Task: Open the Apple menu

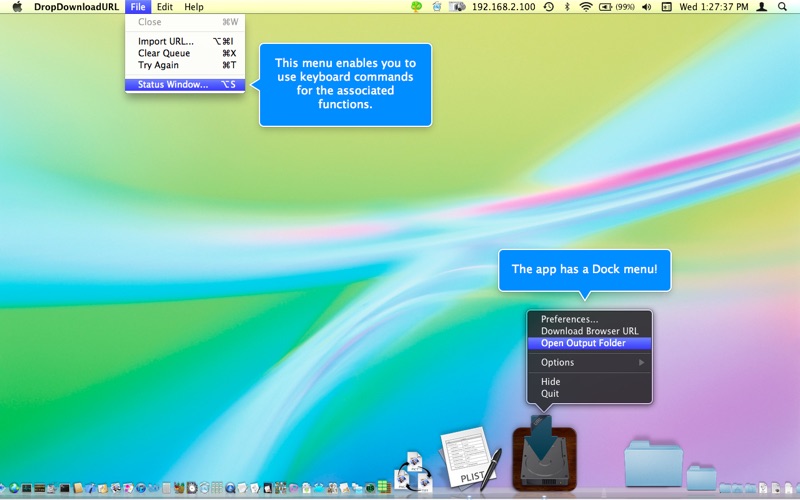Action: tap(17, 7)
